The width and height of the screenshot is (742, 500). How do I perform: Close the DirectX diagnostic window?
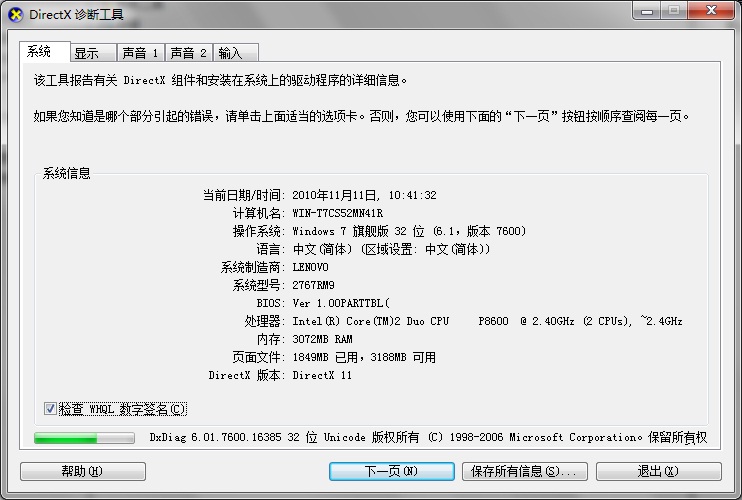(711, 11)
